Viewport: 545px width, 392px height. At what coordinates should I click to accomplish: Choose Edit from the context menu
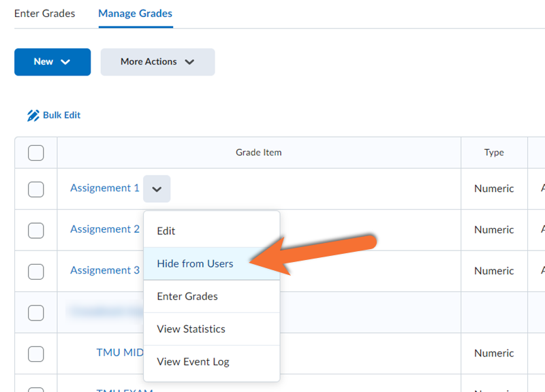212,231
